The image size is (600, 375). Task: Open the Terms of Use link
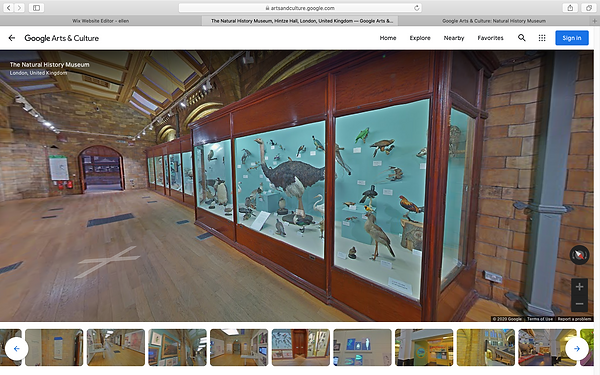click(540, 319)
